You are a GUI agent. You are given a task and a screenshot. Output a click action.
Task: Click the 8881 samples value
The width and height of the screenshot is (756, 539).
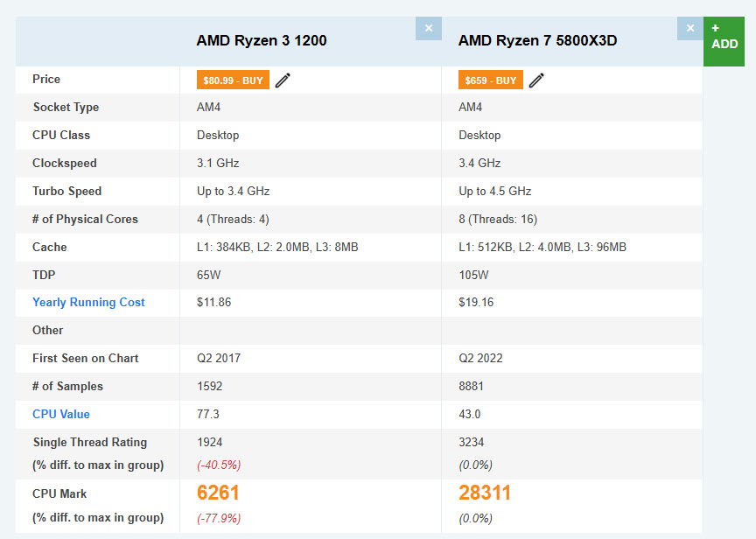(x=471, y=386)
